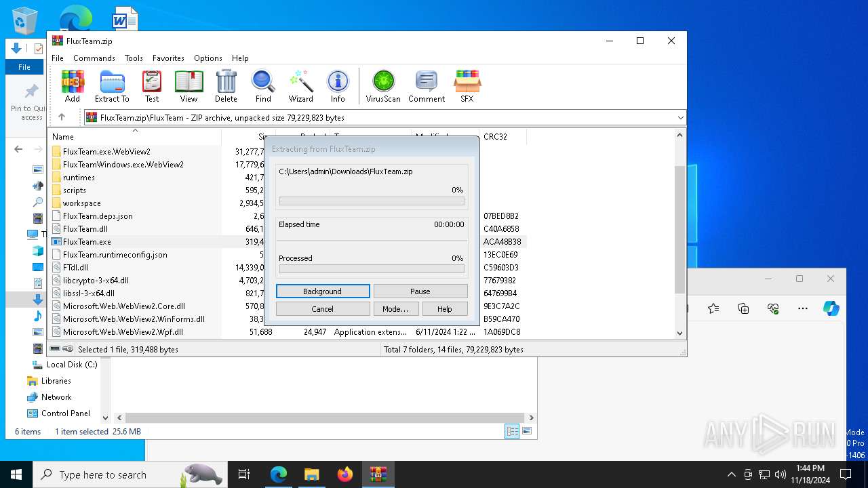Open the Find magnifier tool

pyautogui.click(x=263, y=86)
